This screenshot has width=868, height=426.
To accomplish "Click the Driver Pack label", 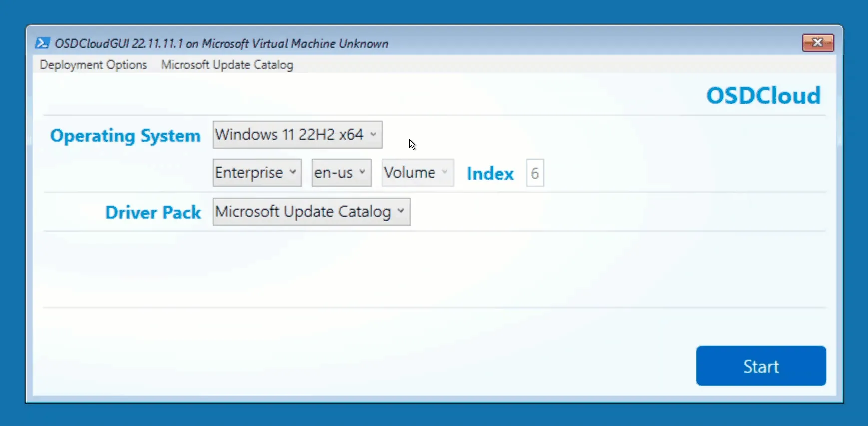I will [153, 212].
